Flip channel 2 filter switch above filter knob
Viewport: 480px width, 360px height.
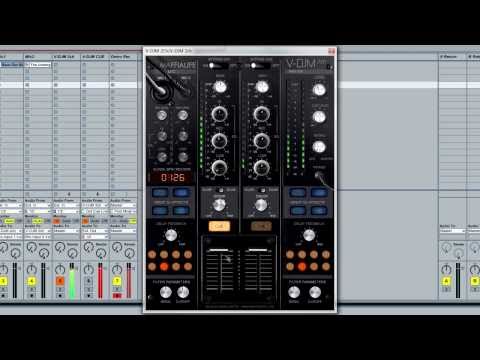262,190
